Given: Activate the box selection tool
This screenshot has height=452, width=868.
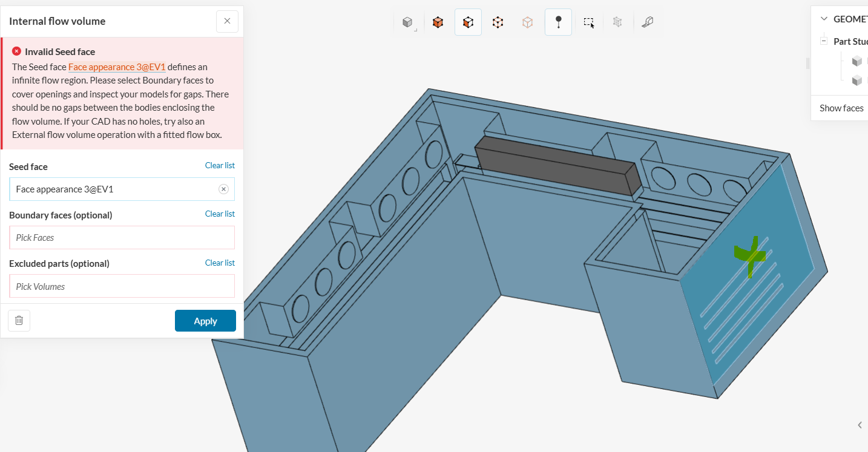Looking at the screenshot, I should point(588,22).
